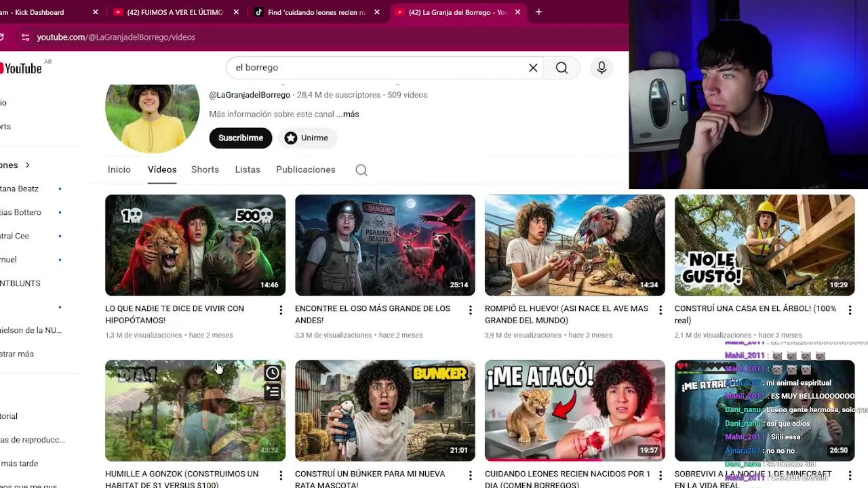
Task: Close the 'FUIMOS A VER EL ÚLTIMO' tab
Action: click(236, 12)
